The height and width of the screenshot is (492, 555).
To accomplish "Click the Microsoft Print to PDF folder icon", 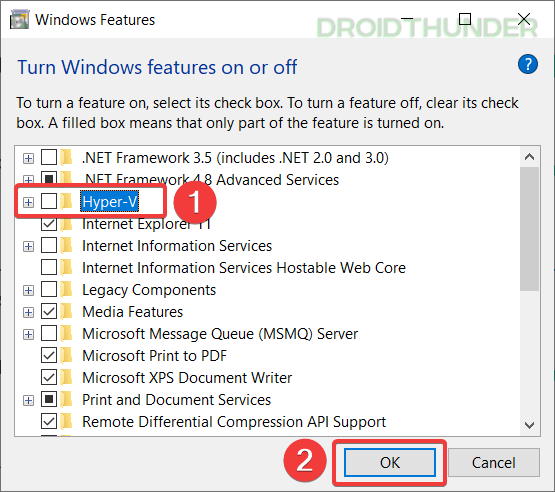I will [66, 355].
